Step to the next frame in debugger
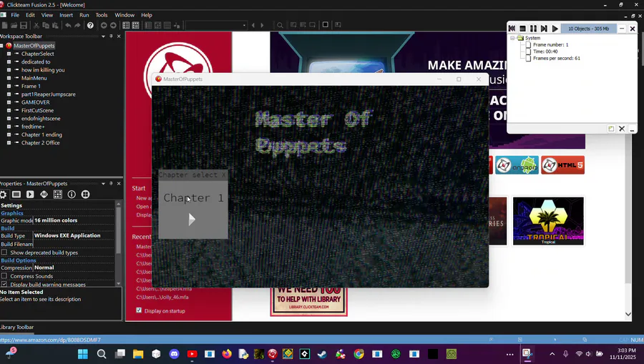 (544, 29)
